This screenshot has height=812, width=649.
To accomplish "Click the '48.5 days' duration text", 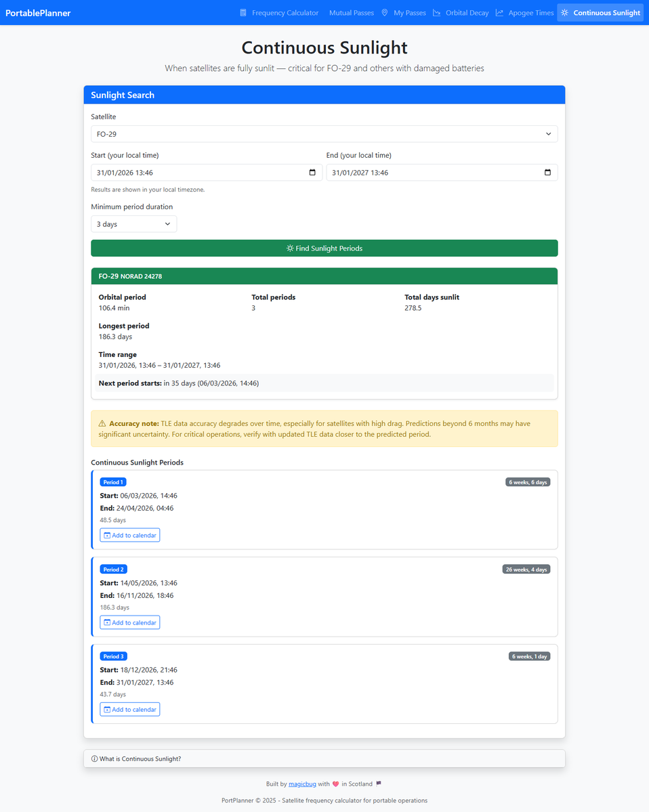I will pyautogui.click(x=113, y=520).
